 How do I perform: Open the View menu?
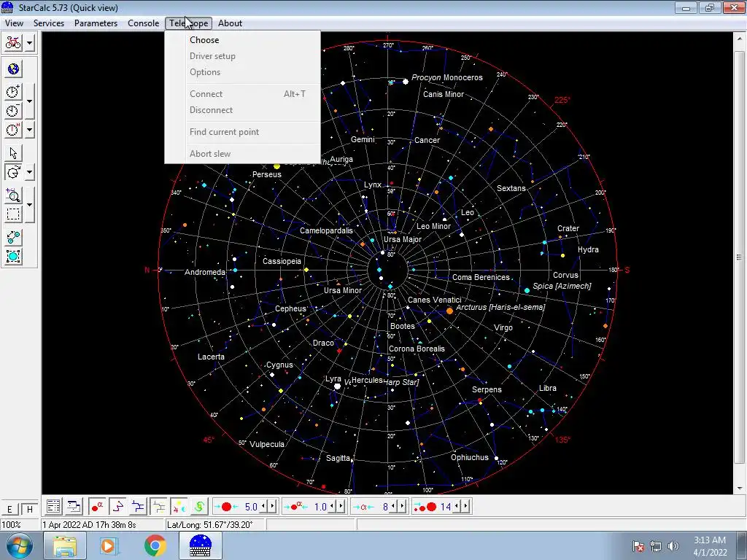(x=15, y=23)
